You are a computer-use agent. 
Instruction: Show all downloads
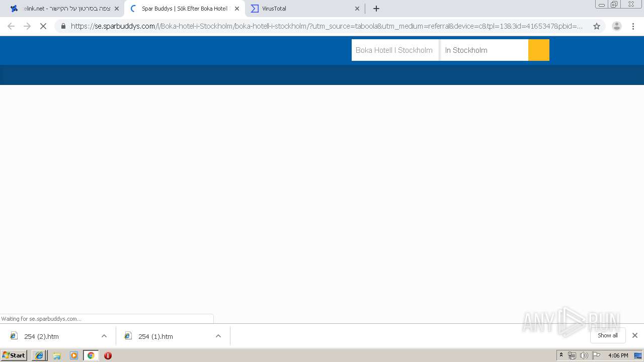[x=608, y=335]
